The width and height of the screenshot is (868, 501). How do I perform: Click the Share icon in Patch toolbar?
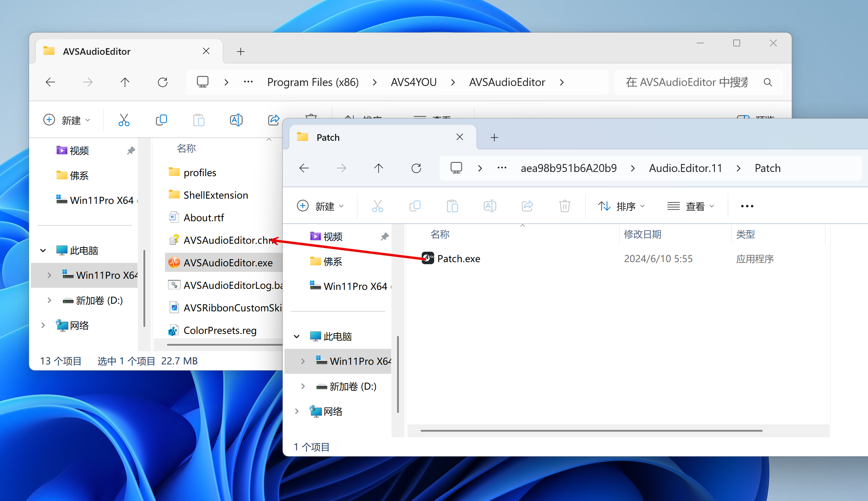527,206
